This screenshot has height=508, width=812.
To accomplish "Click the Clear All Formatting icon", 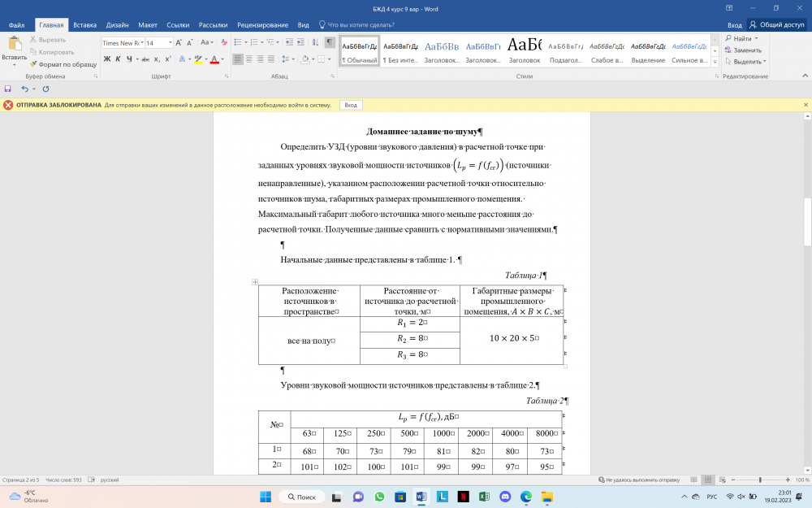I will click(225, 42).
